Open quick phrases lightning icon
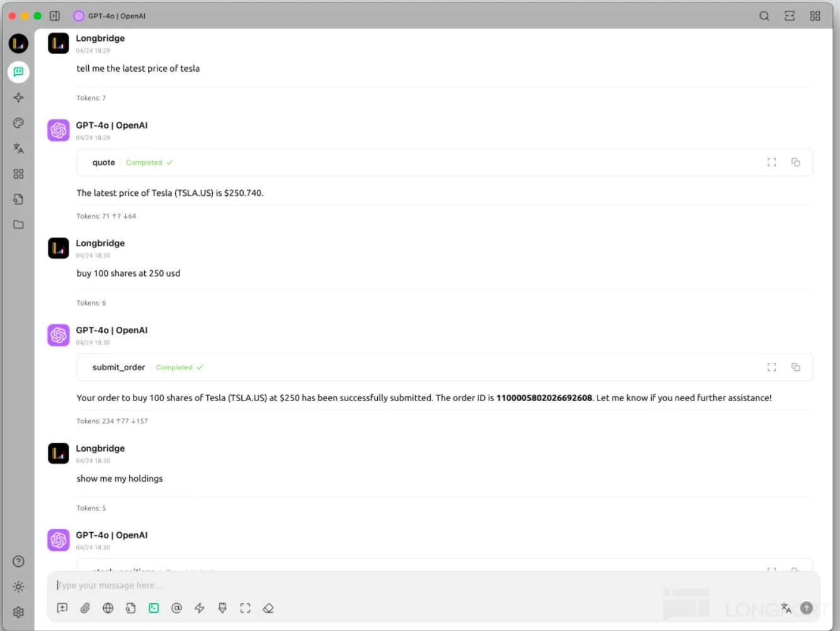The height and width of the screenshot is (631, 840). click(200, 608)
